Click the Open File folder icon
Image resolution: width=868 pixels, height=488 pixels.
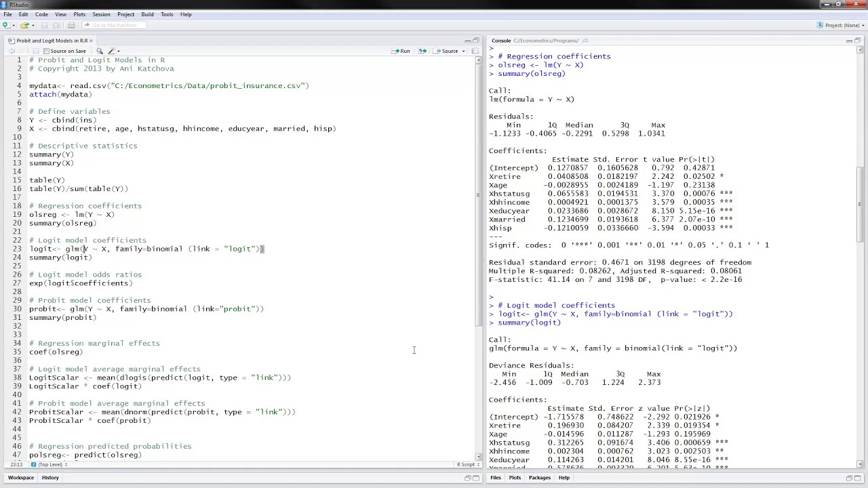click(x=24, y=25)
